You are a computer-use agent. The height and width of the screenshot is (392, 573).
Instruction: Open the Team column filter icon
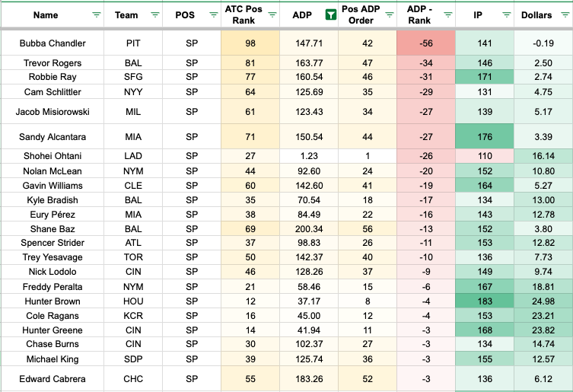point(155,14)
